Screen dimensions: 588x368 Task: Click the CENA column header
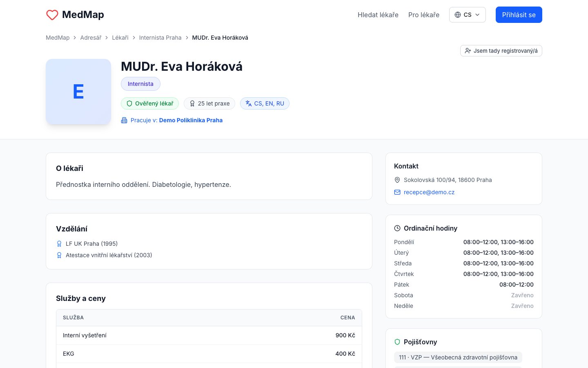pyautogui.click(x=348, y=318)
